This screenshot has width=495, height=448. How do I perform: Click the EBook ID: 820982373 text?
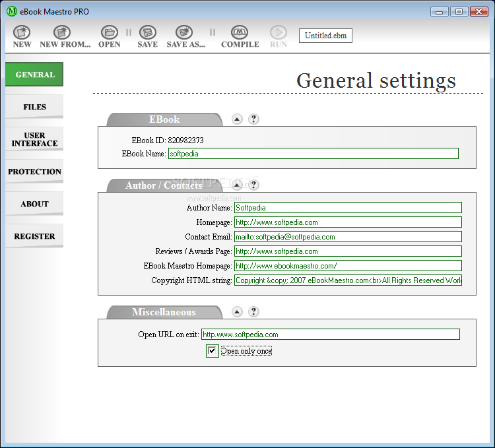168,140
